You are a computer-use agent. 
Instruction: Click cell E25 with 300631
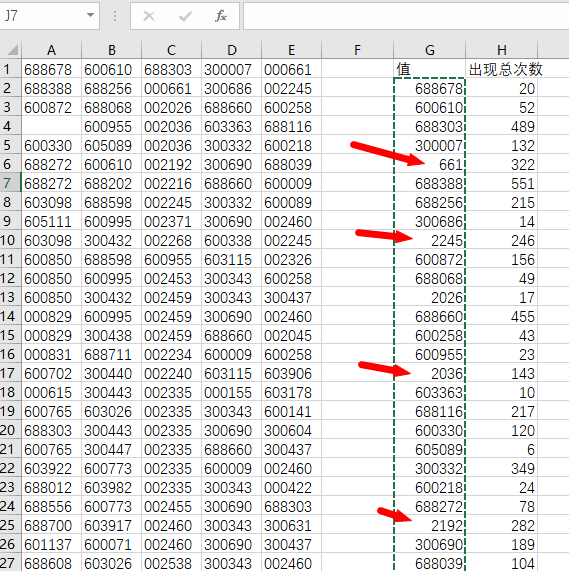(x=291, y=525)
